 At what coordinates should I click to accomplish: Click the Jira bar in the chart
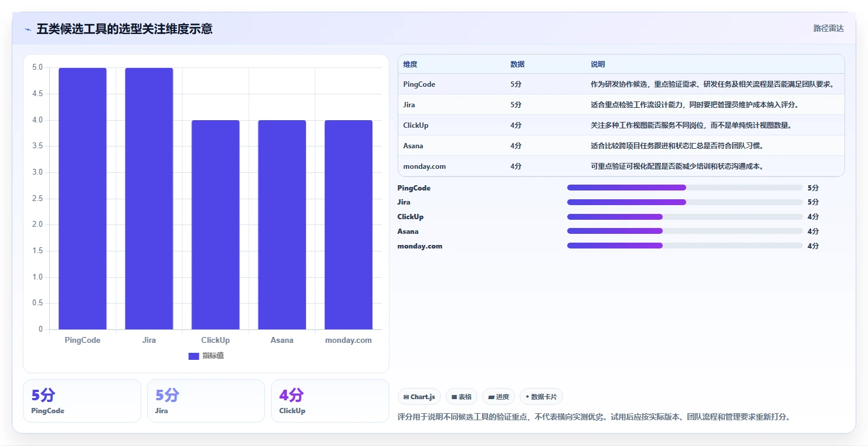coord(149,199)
